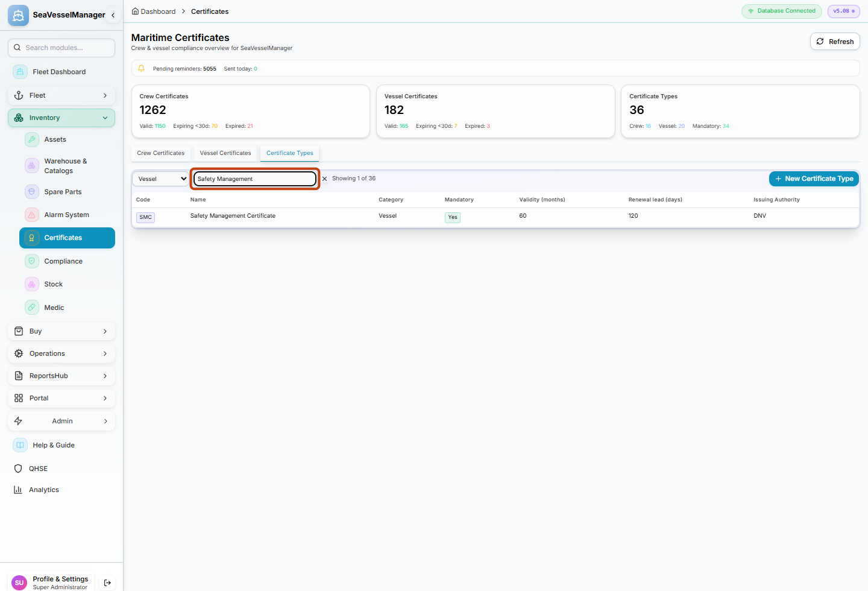Expand the Fleet menu chevron
Viewport: 868px width, 591px height.
105,95
